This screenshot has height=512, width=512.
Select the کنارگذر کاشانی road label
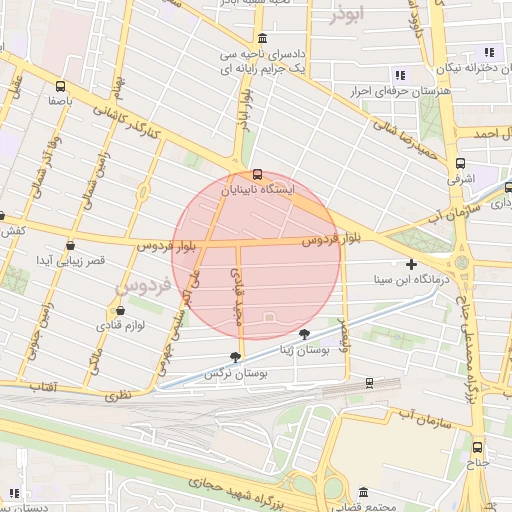[127, 122]
